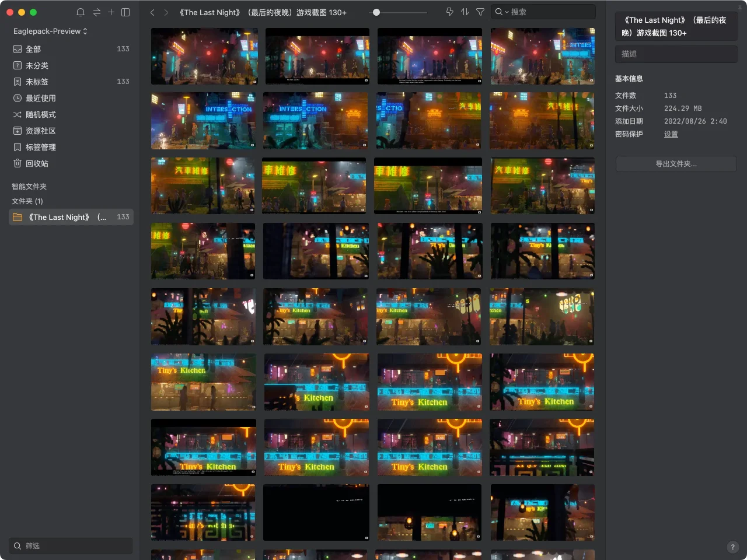This screenshot has width=747, height=560.
Task: Click the 标签管理 bookmark icon
Action: [x=18, y=147]
